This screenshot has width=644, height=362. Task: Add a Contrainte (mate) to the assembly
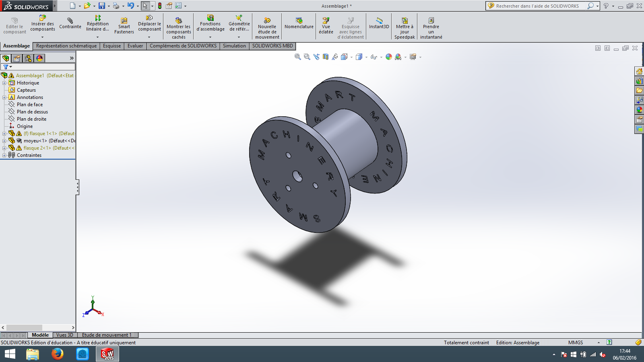[x=70, y=23]
